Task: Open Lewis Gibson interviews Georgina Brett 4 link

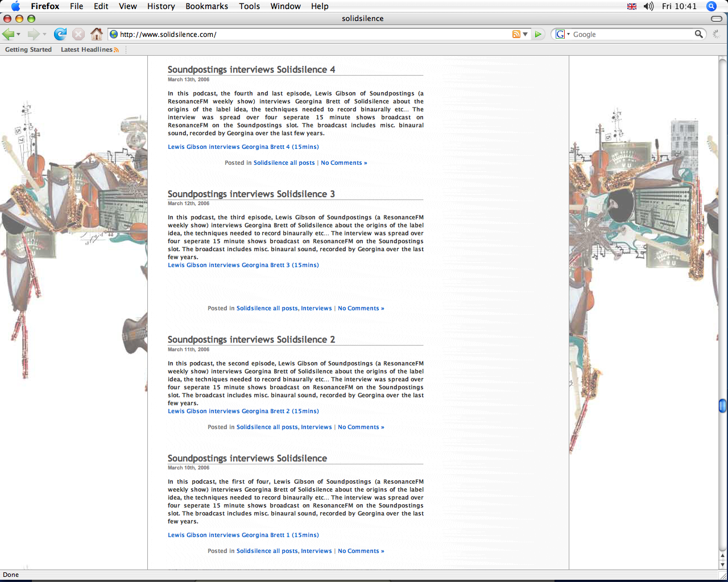Action: click(x=243, y=147)
